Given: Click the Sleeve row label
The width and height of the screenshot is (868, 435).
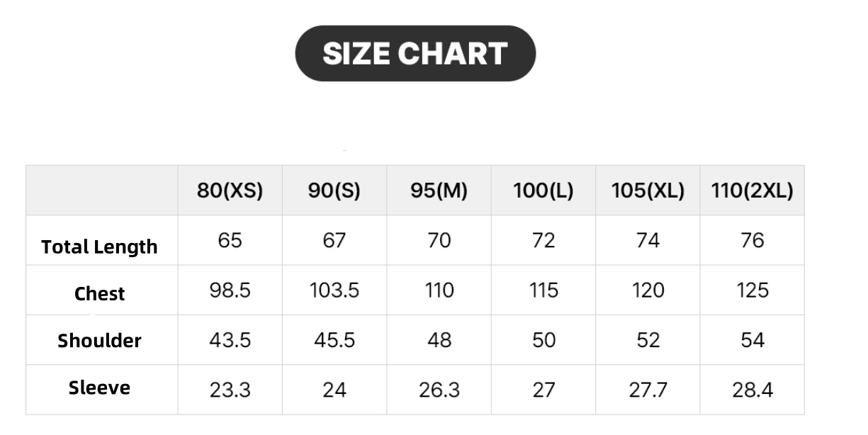Looking at the screenshot, I should coord(99,388).
